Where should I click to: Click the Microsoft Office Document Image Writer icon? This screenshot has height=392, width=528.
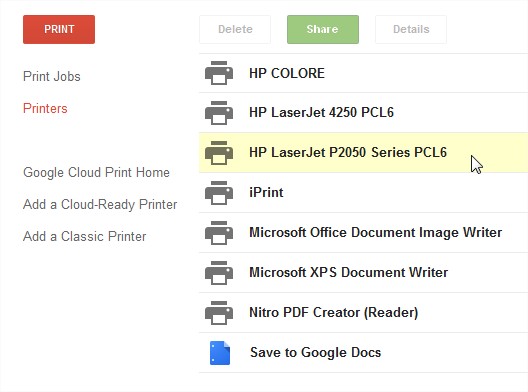tap(219, 233)
